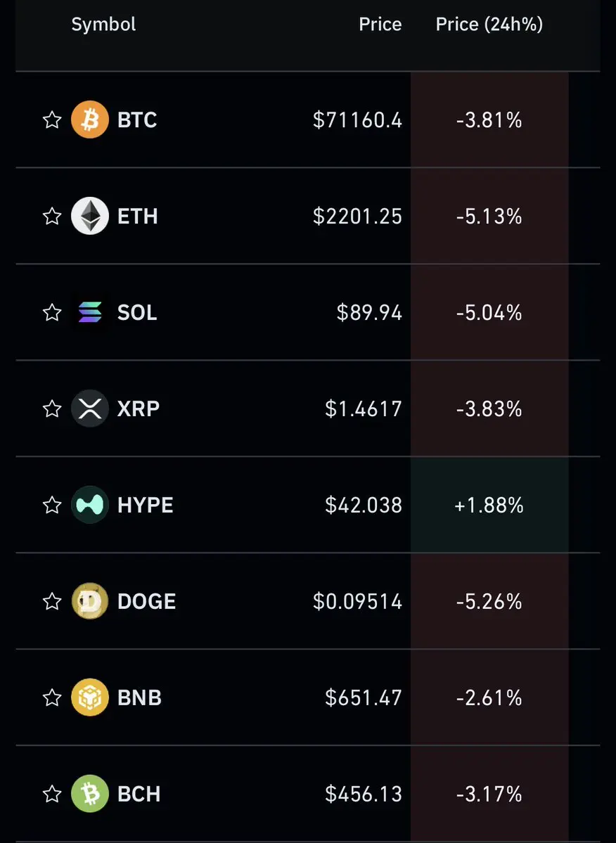Click the XRP coin icon

point(90,408)
